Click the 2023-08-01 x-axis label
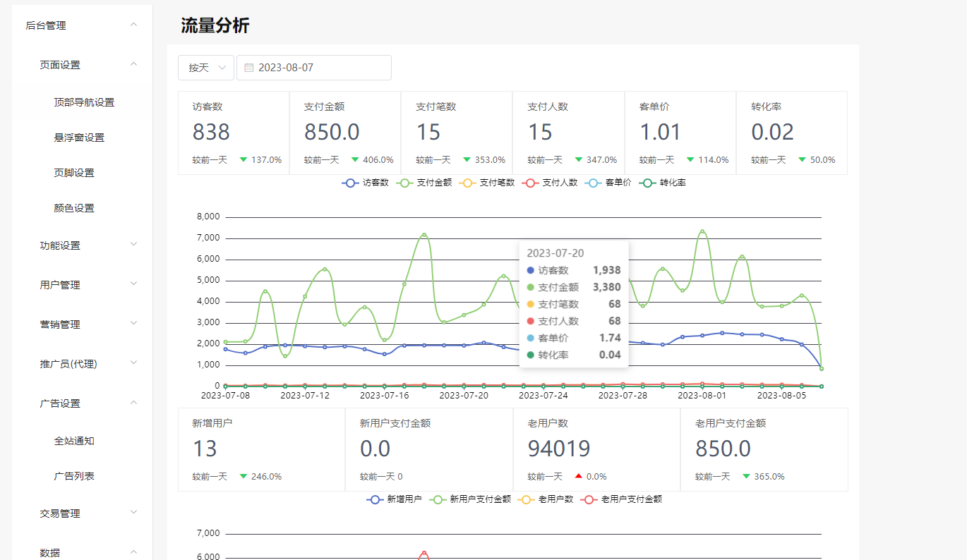The height and width of the screenshot is (560, 967). pyautogui.click(x=702, y=395)
